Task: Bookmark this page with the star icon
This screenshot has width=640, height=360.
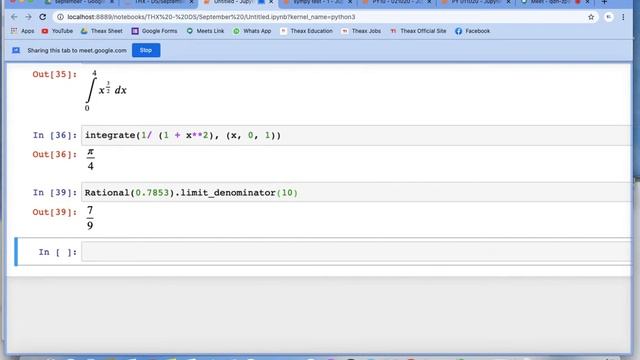Action: (x=591, y=17)
